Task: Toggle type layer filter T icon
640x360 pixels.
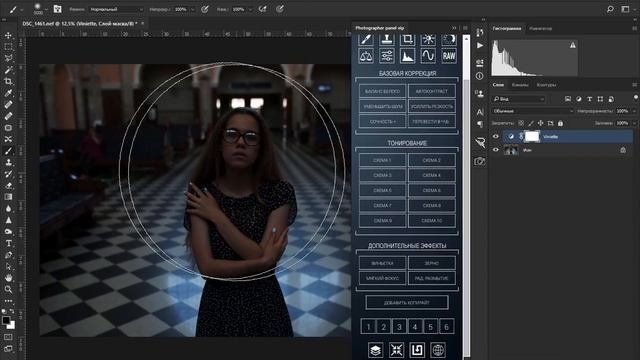Action: [589, 99]
